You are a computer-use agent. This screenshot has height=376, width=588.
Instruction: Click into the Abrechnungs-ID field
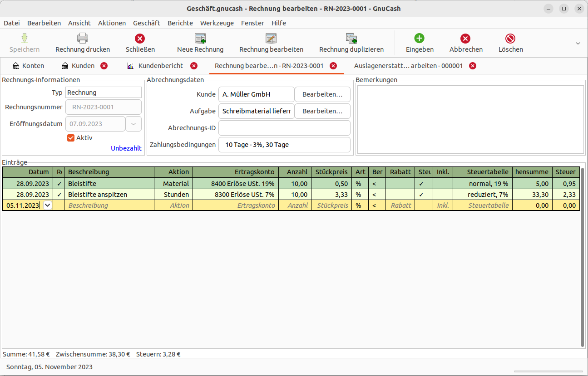pyautogui.click(x=284, y=128)
